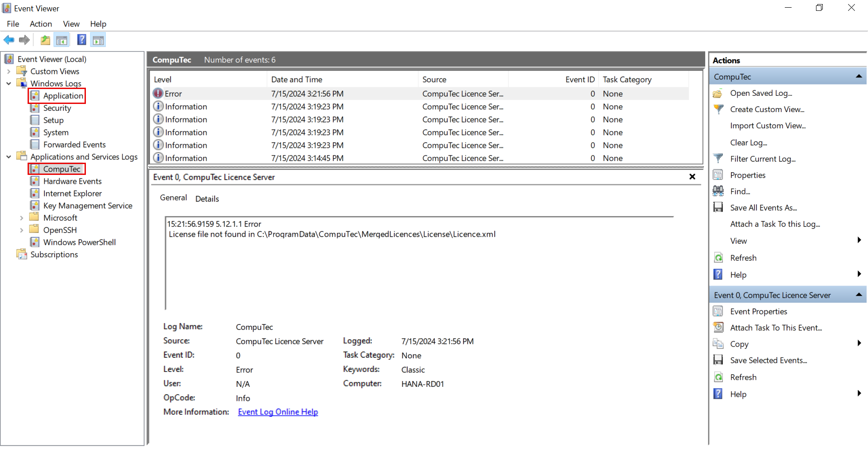Image resolution: width=868 pixels, height=461 pixels.
Task: Open the Action menu
Action: click(41, 24)
